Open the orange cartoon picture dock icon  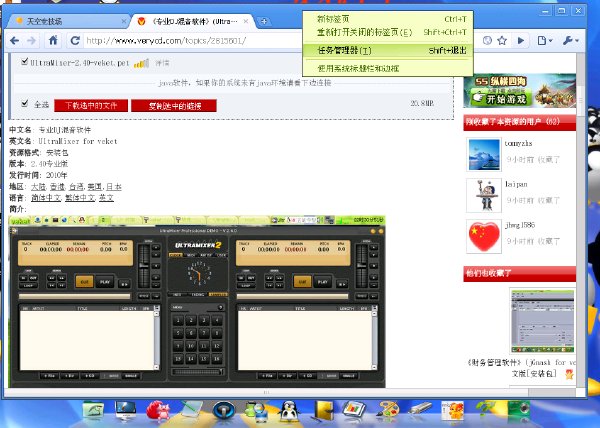pyautogui.click(x=452, y=412)
